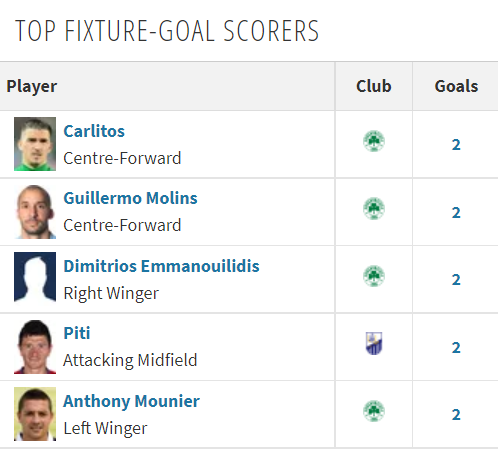This screenshot has width=498, height=449.
Task: Open Guillermo Molins player profile link
Action: pyautogui.click(x=130, y=198)
